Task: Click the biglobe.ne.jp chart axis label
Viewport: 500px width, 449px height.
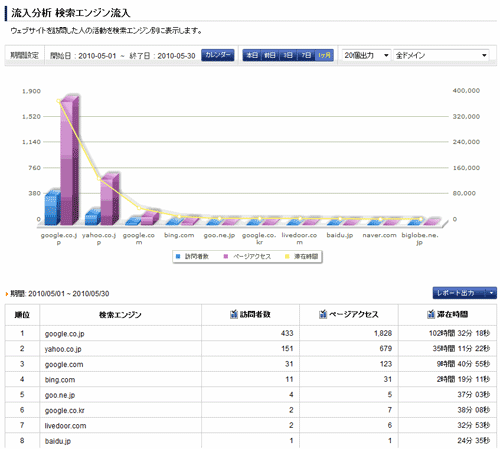Action: tap(420, 239)
